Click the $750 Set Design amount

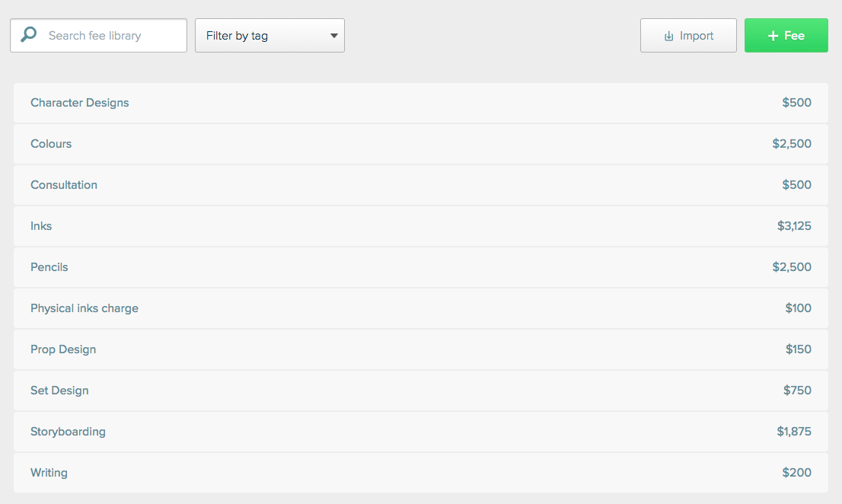tap(797, 391)
